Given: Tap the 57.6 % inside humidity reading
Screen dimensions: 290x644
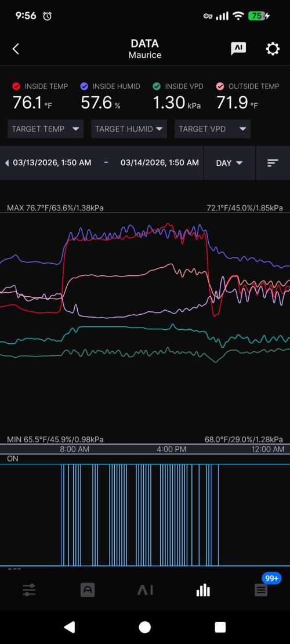Looking at the screenshot, I should (100, 103).
